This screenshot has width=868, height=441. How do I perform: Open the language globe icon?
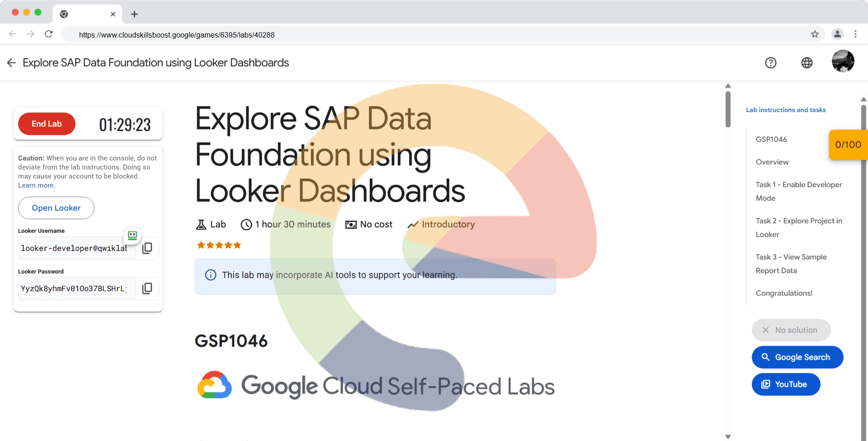click(x=807, y=63)
